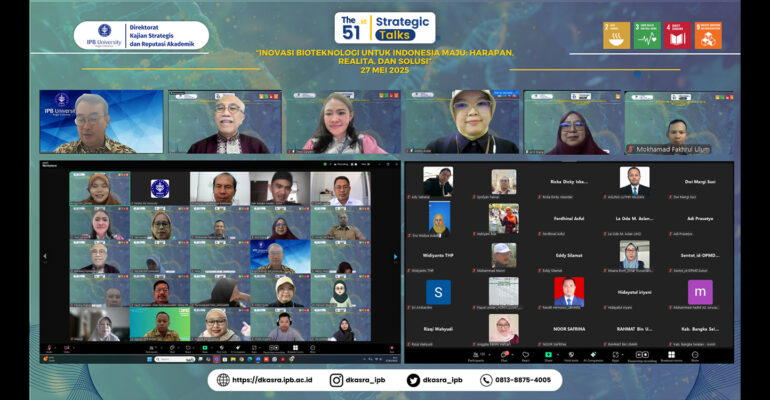This screenshot has width=770, height=400.
Task: Expand caret beside Apps in left window
Action: tap(259, 347)
